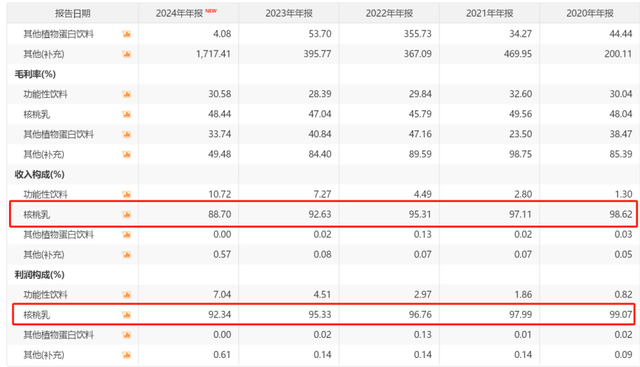
Task: Click chart icon in 收入构成 核桃乳 row
Action: 127,214
